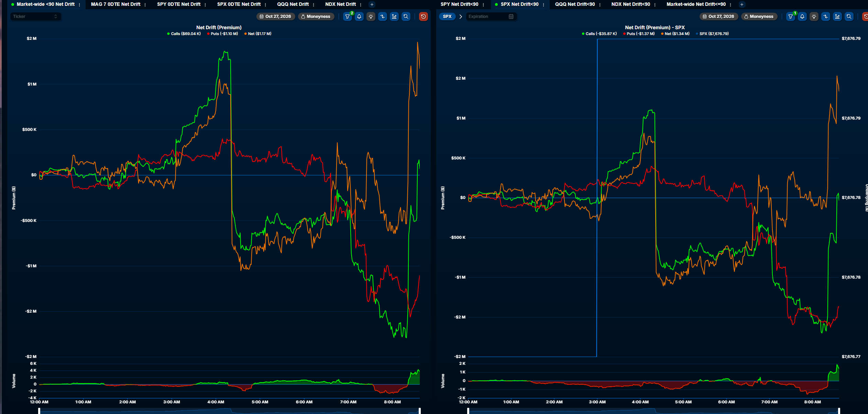Click swap arrows icon in the SPX panel
868x414 pixels.
point(826,16)
